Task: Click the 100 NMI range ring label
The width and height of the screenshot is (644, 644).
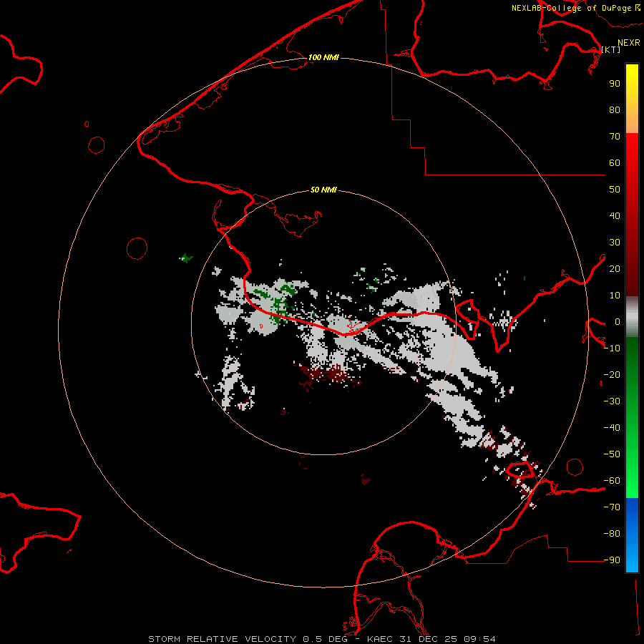Action: (323, 57)
